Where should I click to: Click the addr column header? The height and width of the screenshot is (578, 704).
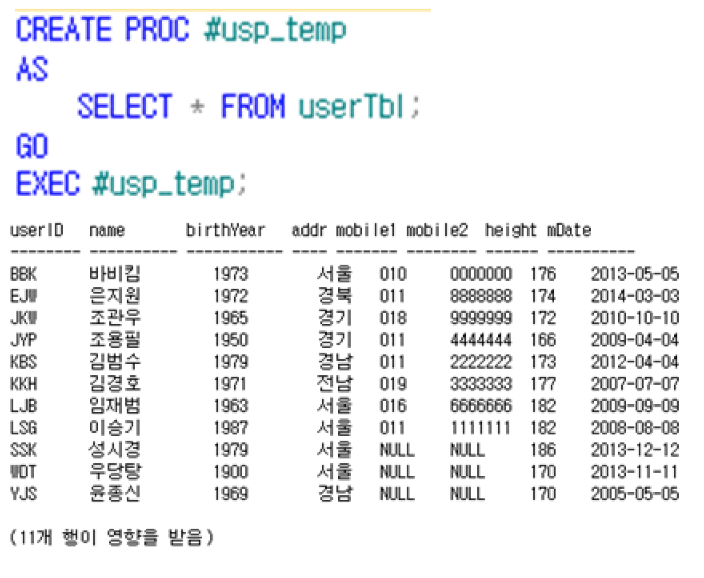(x=309, y=230)
